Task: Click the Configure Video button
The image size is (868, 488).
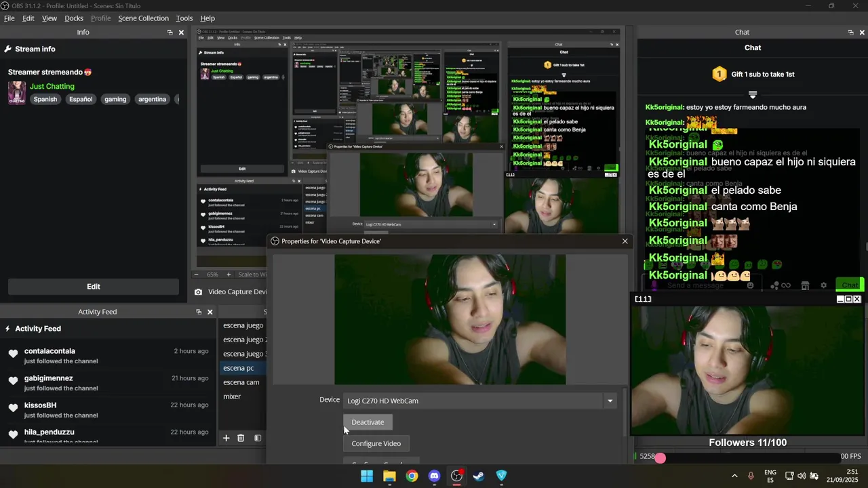Action: click(376, 443)
